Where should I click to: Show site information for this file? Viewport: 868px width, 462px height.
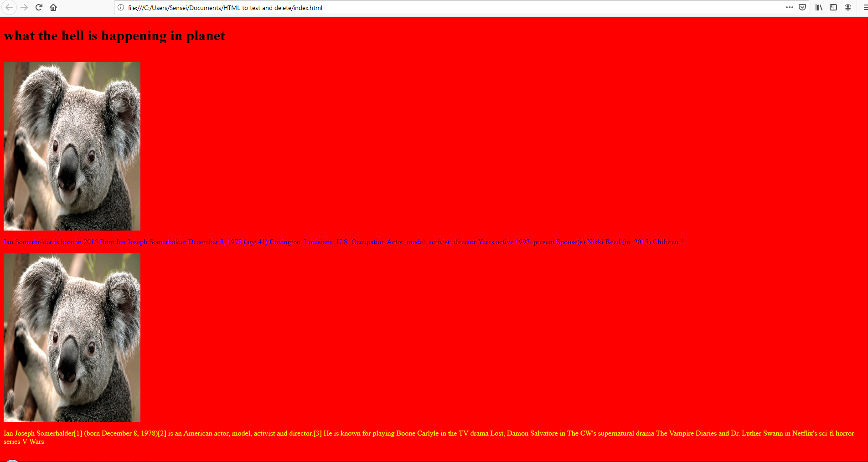click(121, 7)
